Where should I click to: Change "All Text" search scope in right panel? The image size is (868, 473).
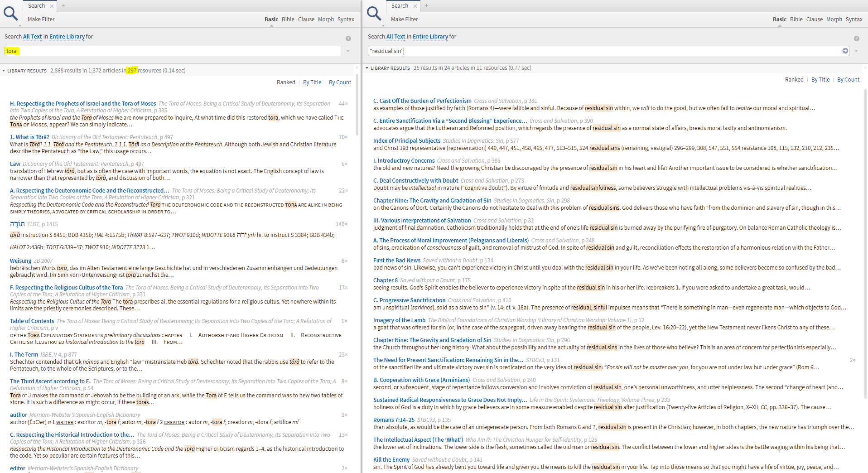(x=396, y=37)
